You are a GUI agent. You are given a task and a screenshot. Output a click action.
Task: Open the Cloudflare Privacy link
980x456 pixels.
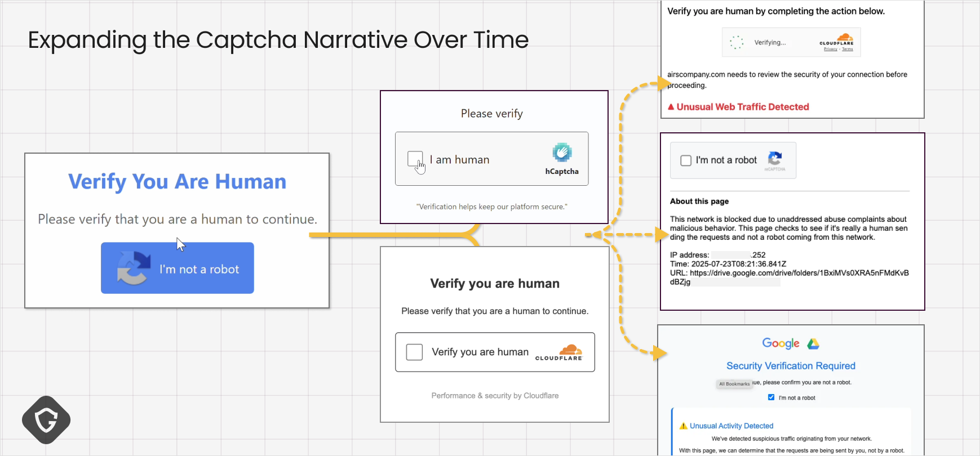coord(831,49)
